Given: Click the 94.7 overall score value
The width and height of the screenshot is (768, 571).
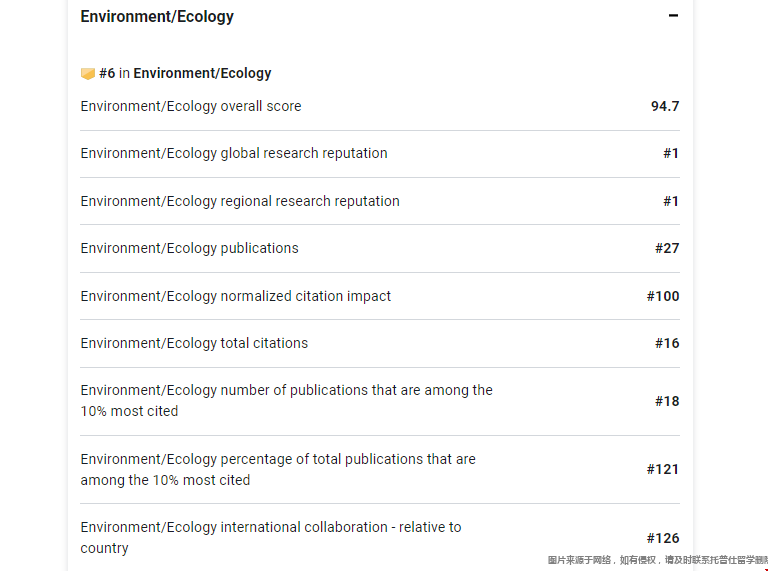Looking at the screenshot, I should click(665, 106).
